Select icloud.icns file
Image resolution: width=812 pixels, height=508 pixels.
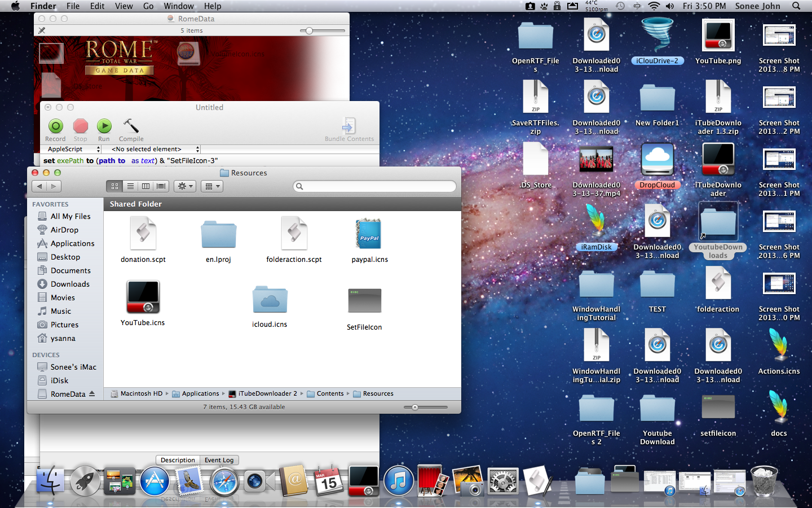tap(270, 306)
